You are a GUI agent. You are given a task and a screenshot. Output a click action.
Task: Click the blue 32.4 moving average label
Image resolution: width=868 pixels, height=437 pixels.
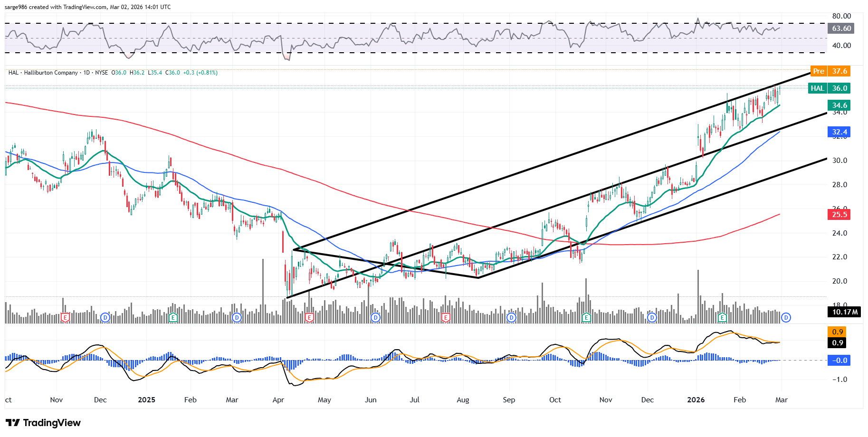839,132
